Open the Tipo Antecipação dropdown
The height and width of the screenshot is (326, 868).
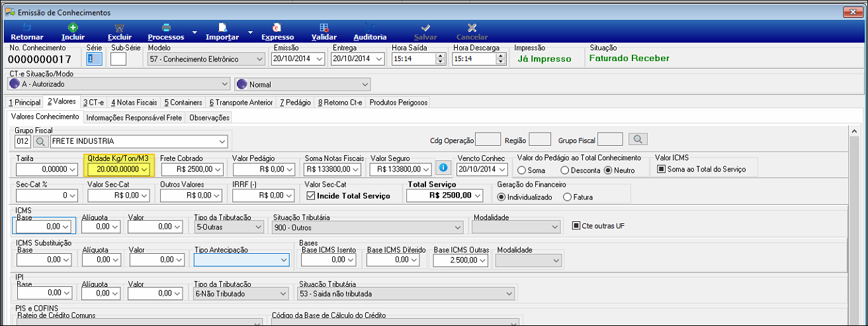click(x=241, y=260)
